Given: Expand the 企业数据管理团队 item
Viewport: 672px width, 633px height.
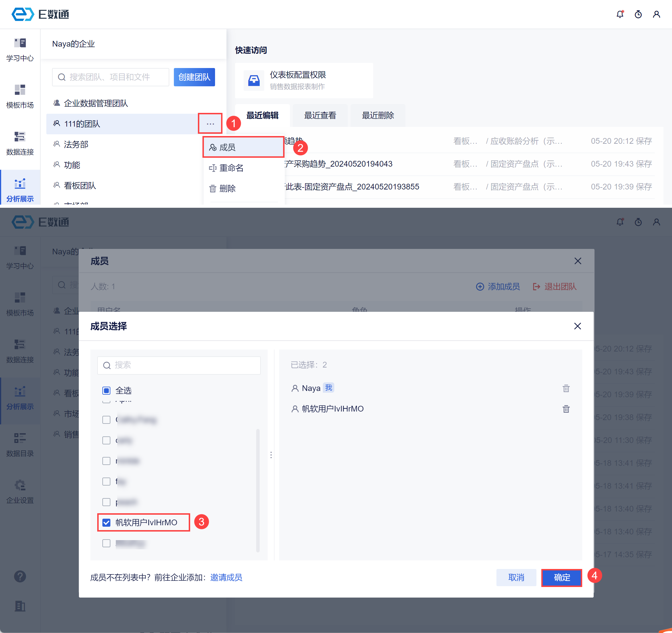Looking at the screenshot, I should [96, 103].
